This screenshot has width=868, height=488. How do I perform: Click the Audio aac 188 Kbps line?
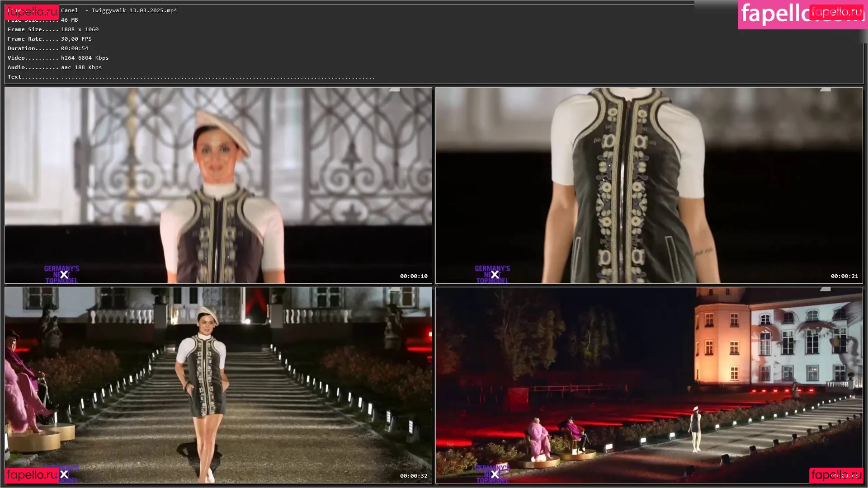81,67
